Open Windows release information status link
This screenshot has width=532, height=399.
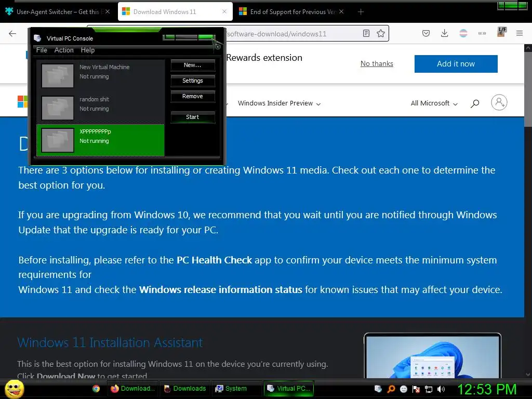(220, 289)
